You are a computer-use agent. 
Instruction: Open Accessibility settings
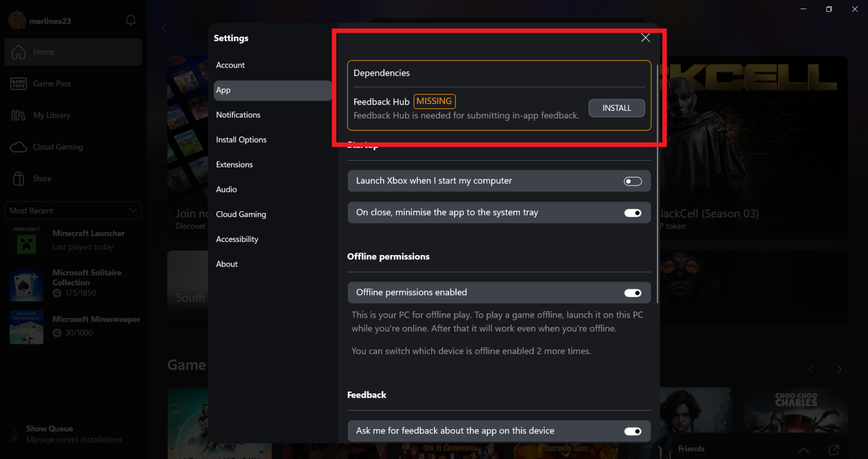coord(272,239)
